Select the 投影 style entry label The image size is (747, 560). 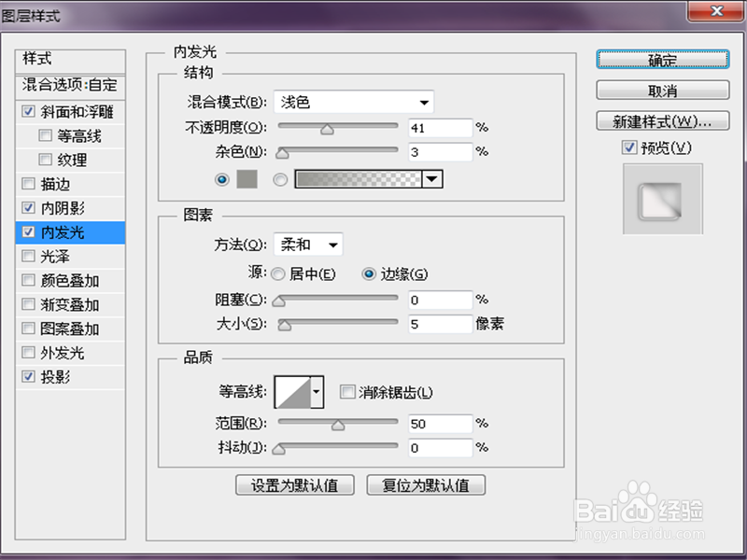click(55, 377)
